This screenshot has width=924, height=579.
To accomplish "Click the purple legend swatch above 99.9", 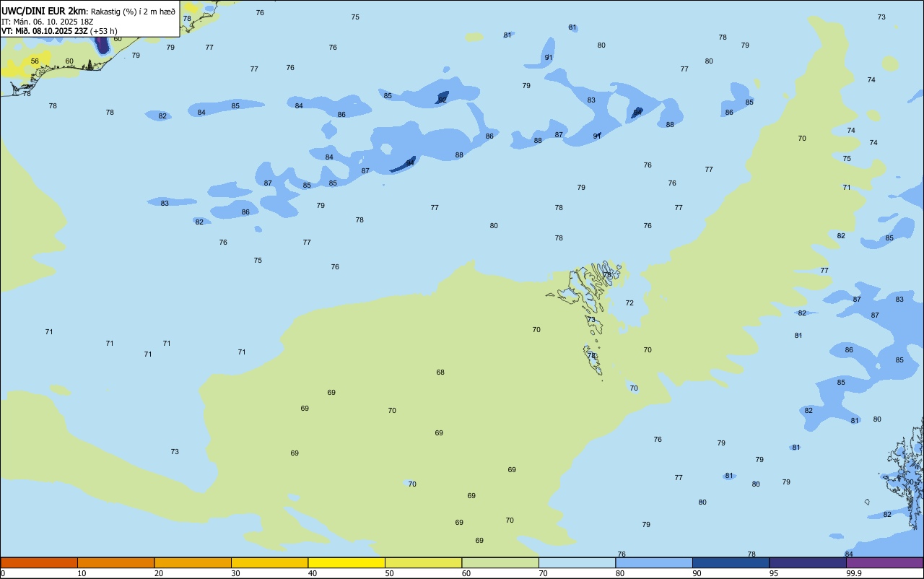I will pos(884,562).
